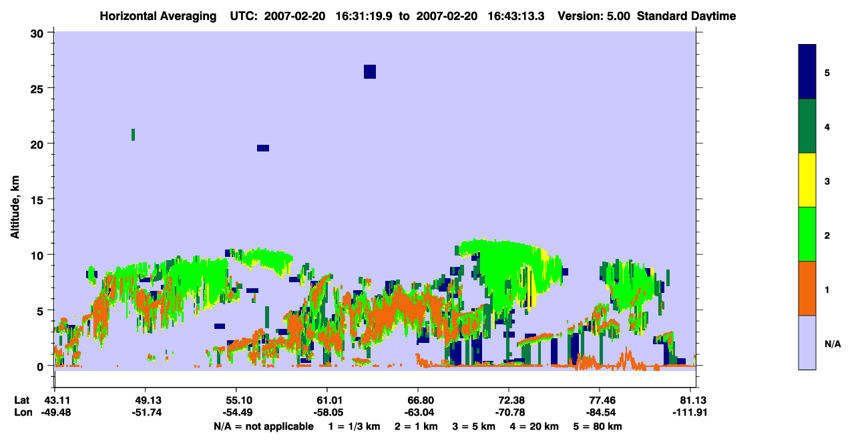Click longitude value -111.91
Image resolution: width=868 pixels, height=445 pixels.
coord(690,412)
